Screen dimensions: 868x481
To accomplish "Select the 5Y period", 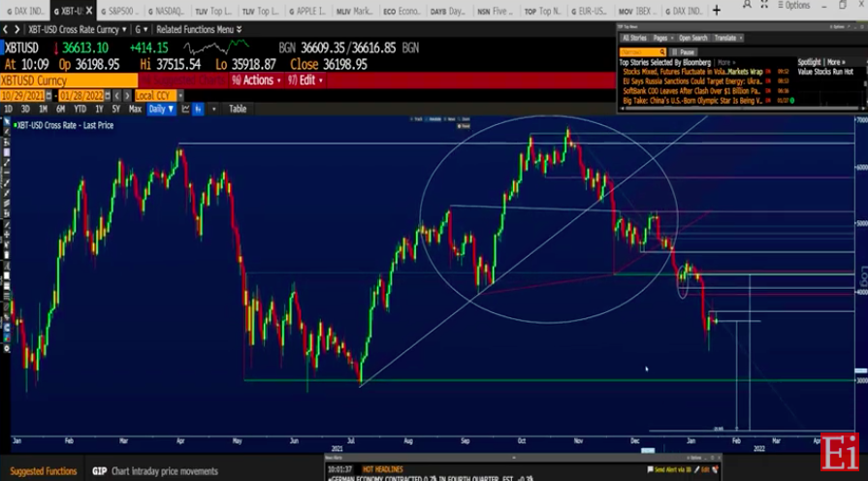I will tap(115, 109).
